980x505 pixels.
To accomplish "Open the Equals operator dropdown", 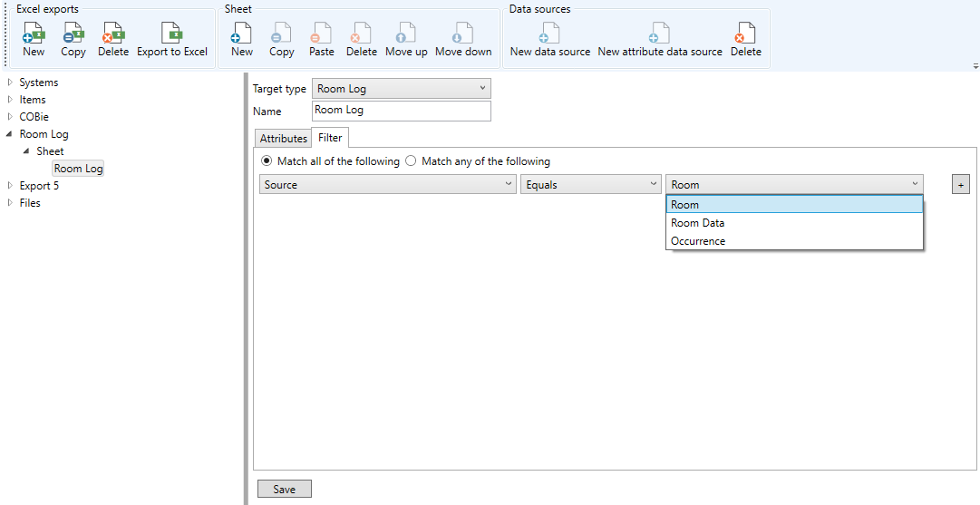I will (590, 184).
